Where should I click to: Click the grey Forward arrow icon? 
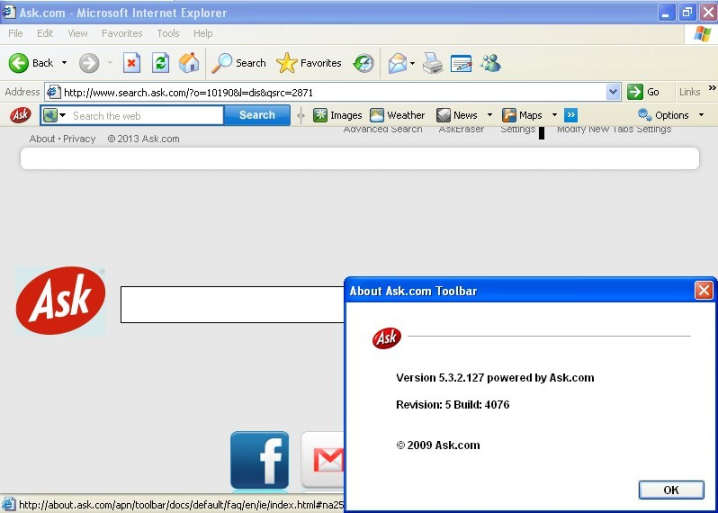(x=89, y=63)
